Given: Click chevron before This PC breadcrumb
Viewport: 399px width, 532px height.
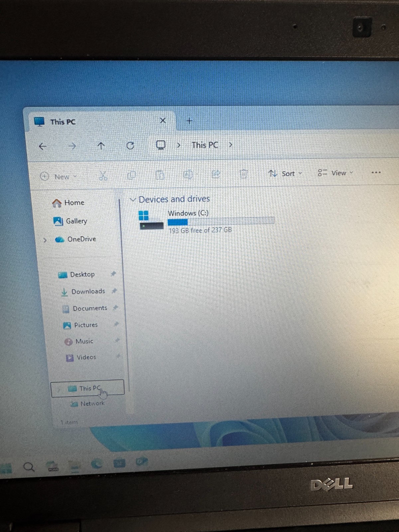Looking at the screenshot, I should tap(179, 145).
